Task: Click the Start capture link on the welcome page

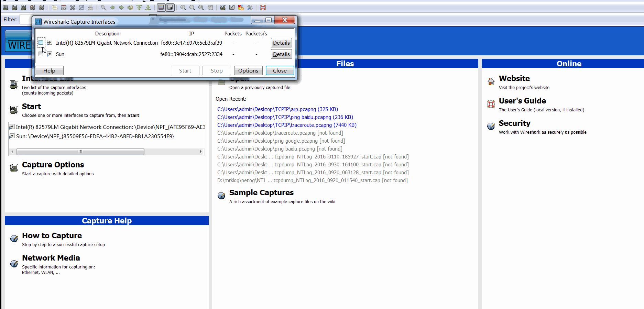Action: [x=31, y=106]
